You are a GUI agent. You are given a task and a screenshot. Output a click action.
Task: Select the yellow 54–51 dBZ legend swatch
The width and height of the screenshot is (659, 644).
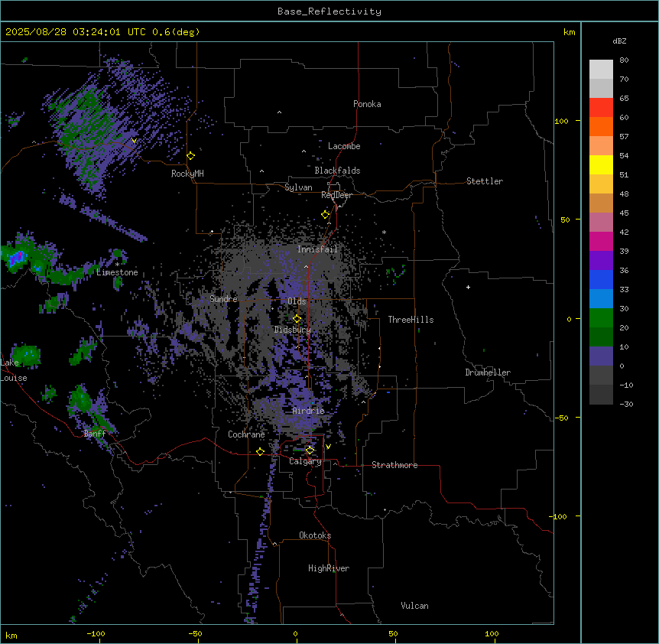click(601, 164)
